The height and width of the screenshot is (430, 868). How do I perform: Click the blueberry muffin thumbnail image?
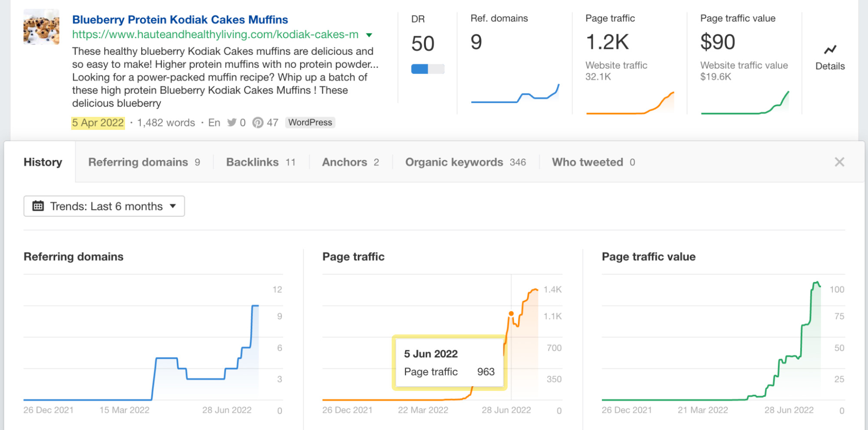(41, 27)
